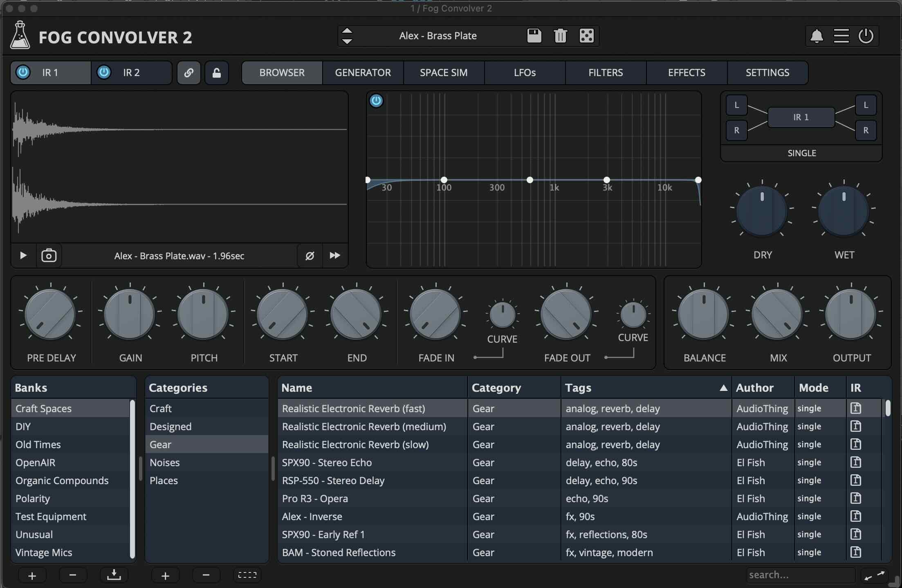902x588 pixels.
Task: Delete preset using trash icon
Action: (560, 36)
